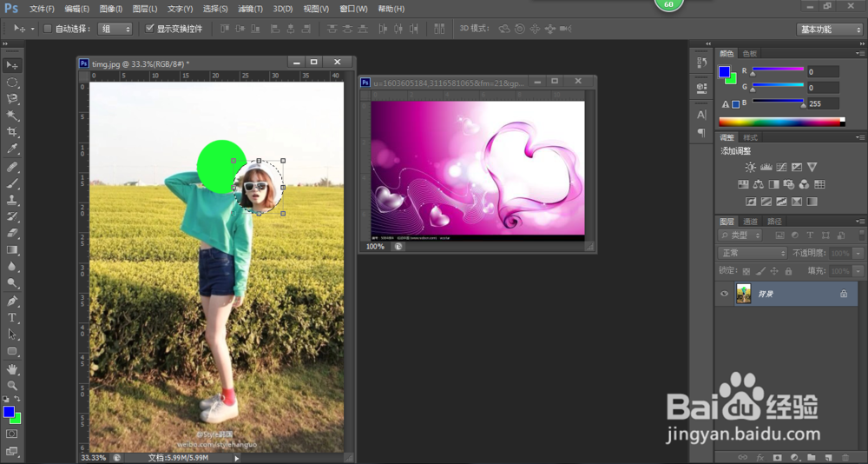Select the Path Selection tool
868x464 pixels.
[11, 335]
